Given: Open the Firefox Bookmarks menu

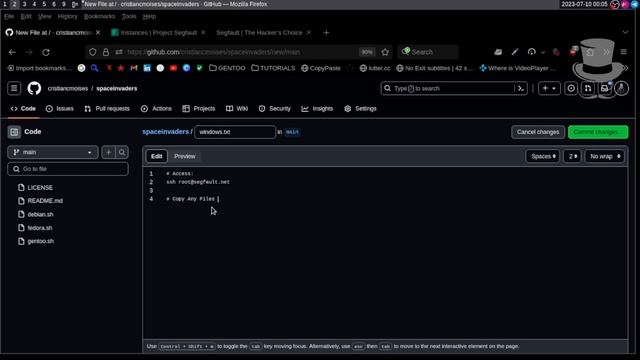Looking at the screenshot, I should pos(99,16).
